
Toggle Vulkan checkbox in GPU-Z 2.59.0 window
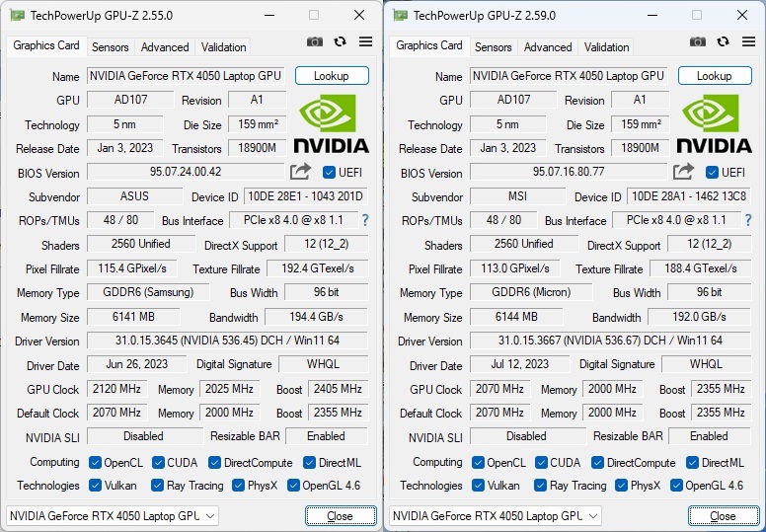pos(479,485)
